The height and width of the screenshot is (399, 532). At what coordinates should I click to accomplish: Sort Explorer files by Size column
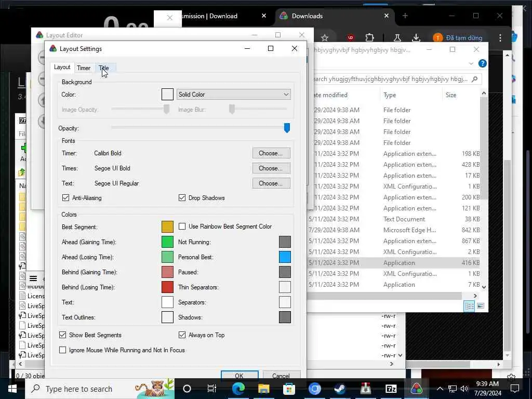(450, 95)
